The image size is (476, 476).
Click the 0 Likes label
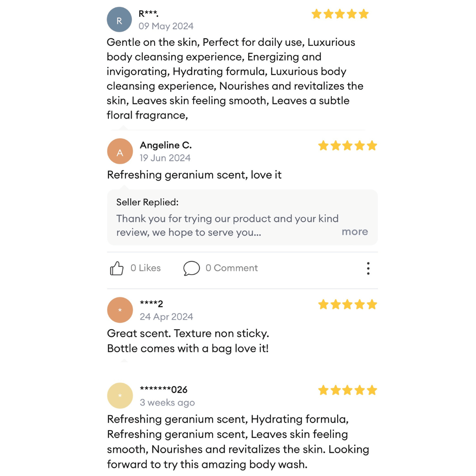tap(145, 268)
